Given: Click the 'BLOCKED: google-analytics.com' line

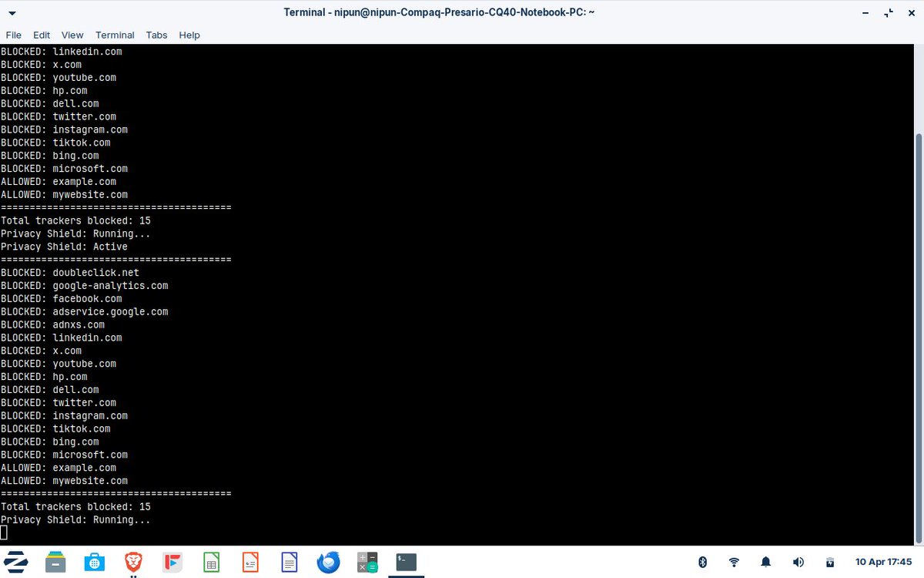Looking at the screenshot, I should pyautogui.click(x=84, y=286).
